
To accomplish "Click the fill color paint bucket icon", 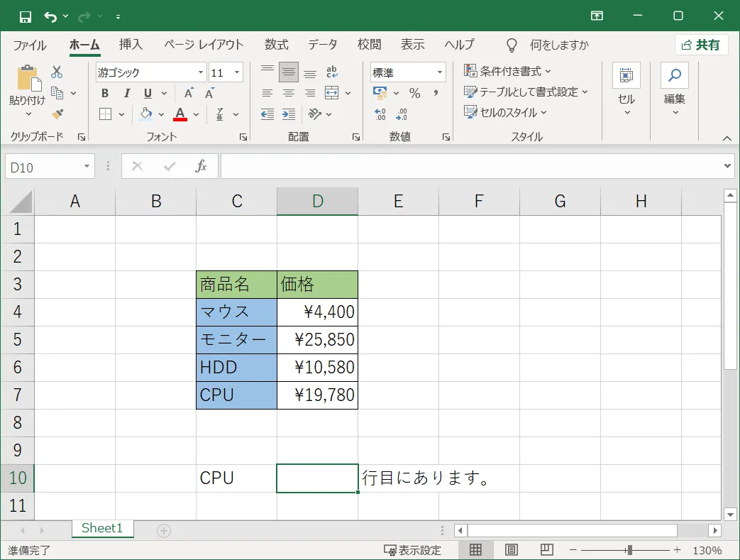I will click(x=146, y=114).
